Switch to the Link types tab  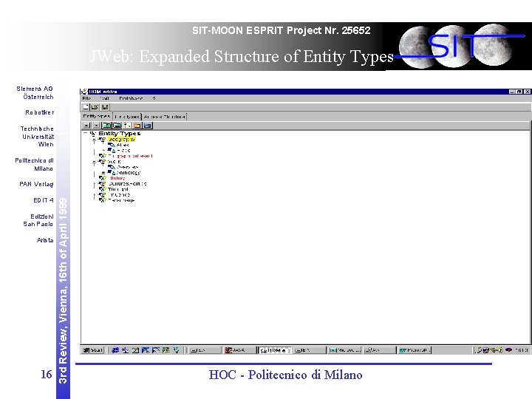coord(127,117)
